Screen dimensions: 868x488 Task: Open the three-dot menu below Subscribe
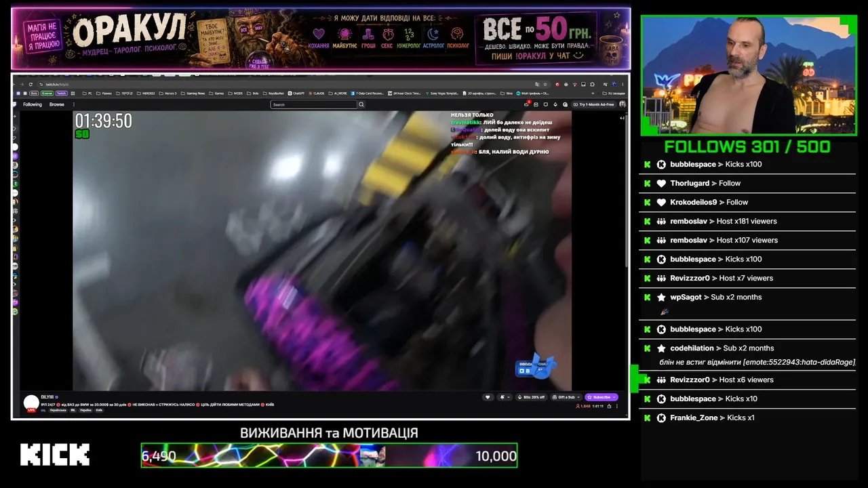(x=616, y=406)
